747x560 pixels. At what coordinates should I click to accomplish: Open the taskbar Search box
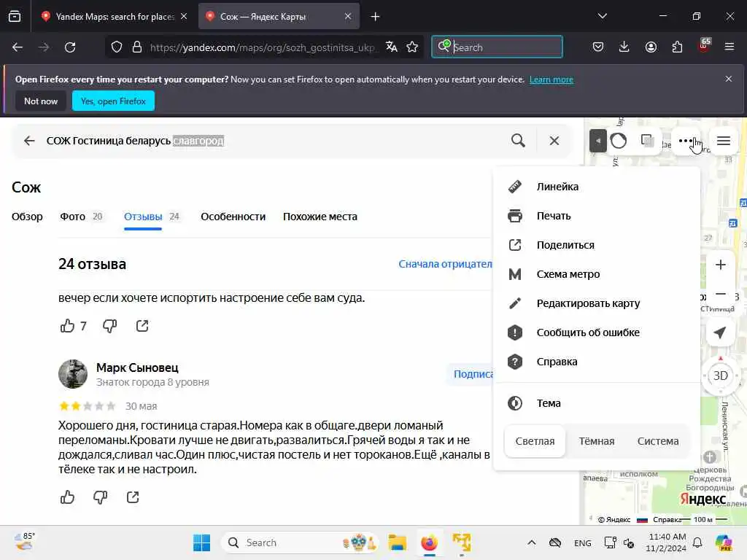[299, 542]
